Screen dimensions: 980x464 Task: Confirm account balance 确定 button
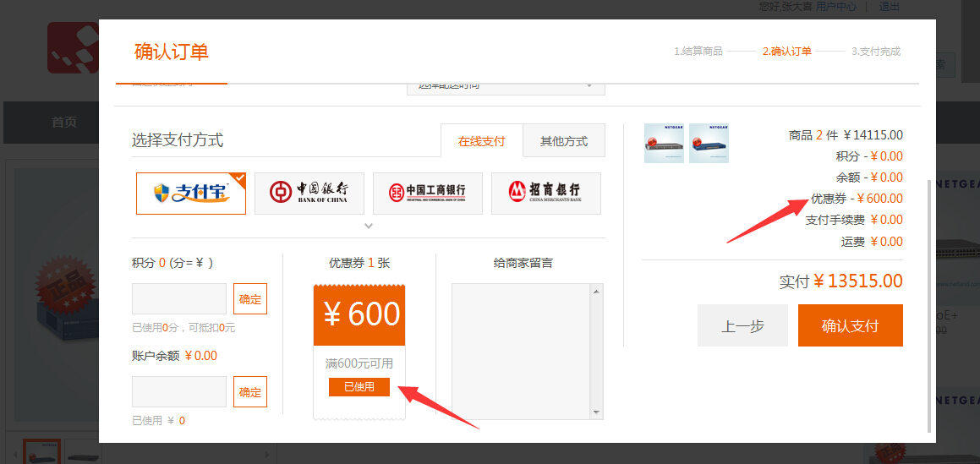tap(250, 391)
